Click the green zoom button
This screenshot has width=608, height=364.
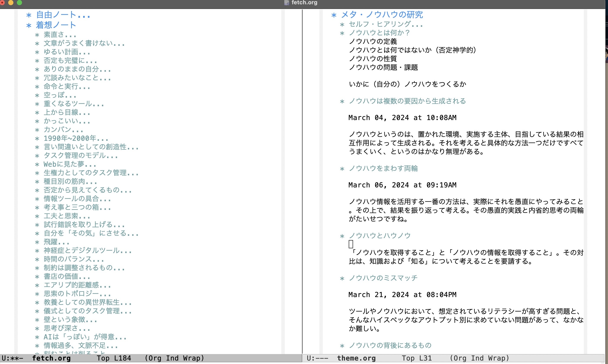pos(19,3)
